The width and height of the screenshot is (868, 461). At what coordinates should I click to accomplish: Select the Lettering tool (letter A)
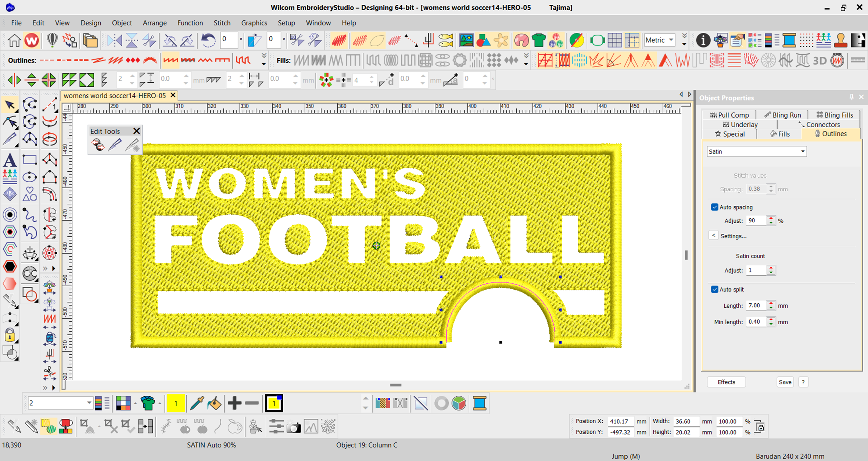click(x=10, y=161)
